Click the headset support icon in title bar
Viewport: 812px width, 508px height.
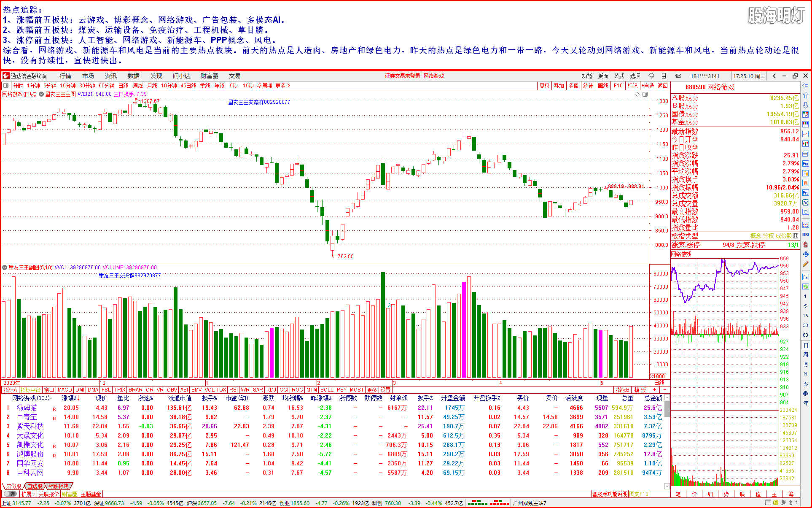pyautogui.click(x=651, y=76)
